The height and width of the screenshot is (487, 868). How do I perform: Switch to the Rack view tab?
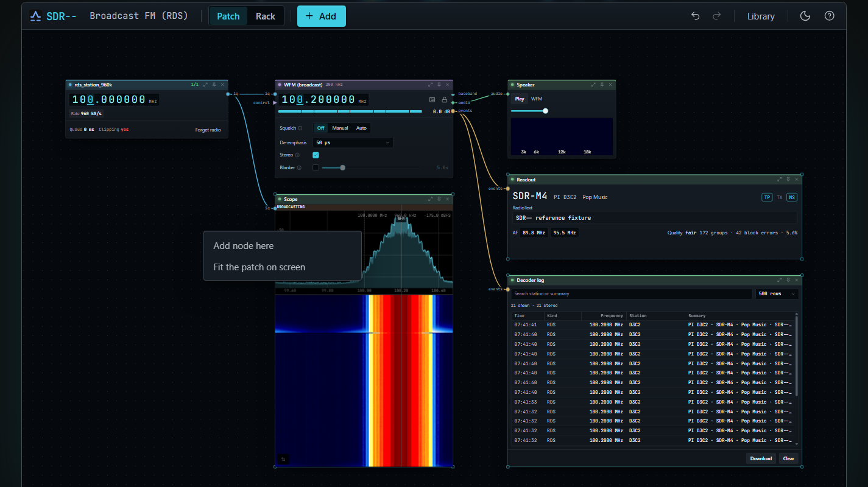point(266,16)
